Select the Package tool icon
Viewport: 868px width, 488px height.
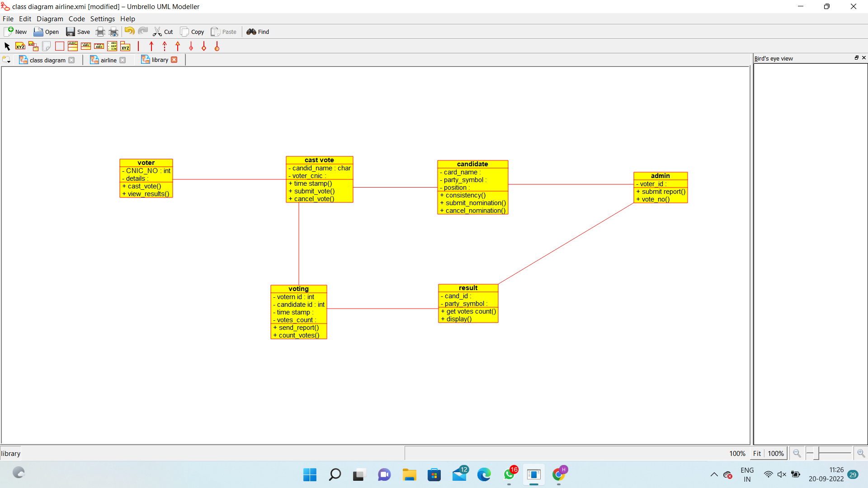click(x=125, y=46)
